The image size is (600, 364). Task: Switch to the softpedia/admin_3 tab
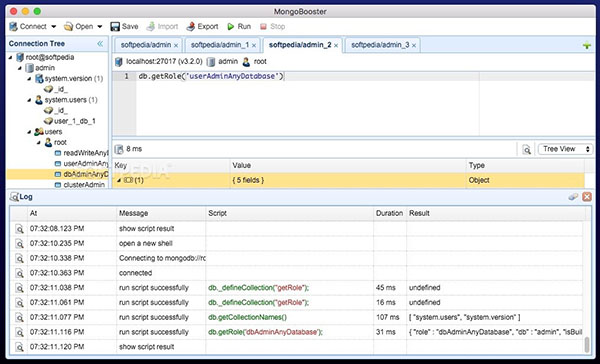point(380,45)
